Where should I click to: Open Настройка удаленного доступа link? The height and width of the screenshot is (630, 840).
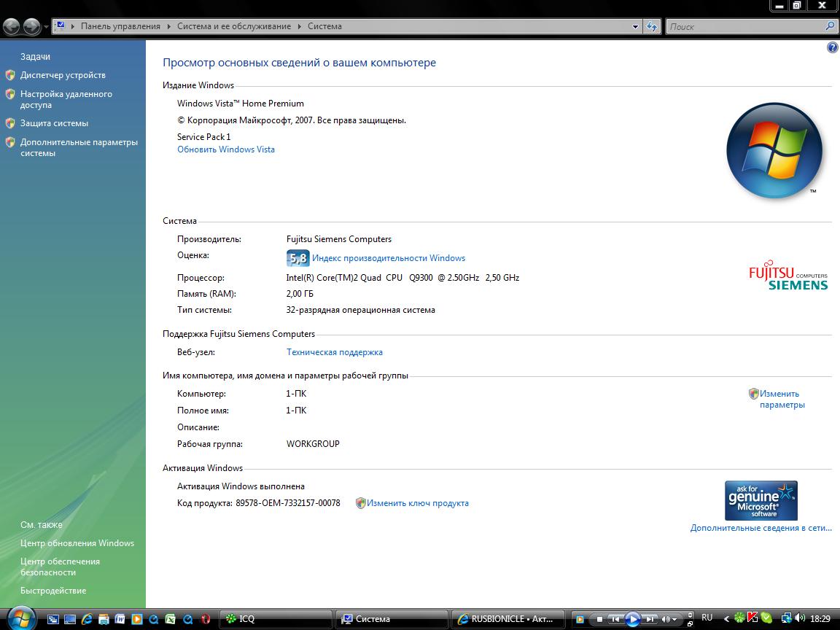coord(66,99)
